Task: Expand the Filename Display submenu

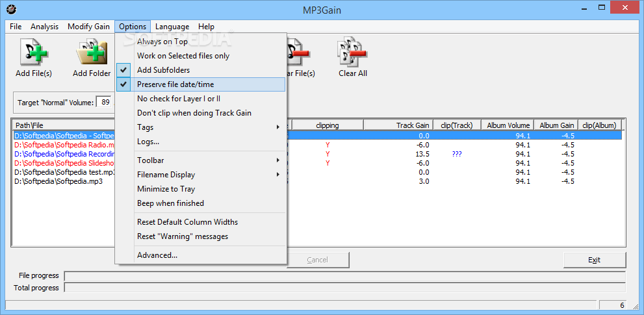Action: click(x=200, y=175)
